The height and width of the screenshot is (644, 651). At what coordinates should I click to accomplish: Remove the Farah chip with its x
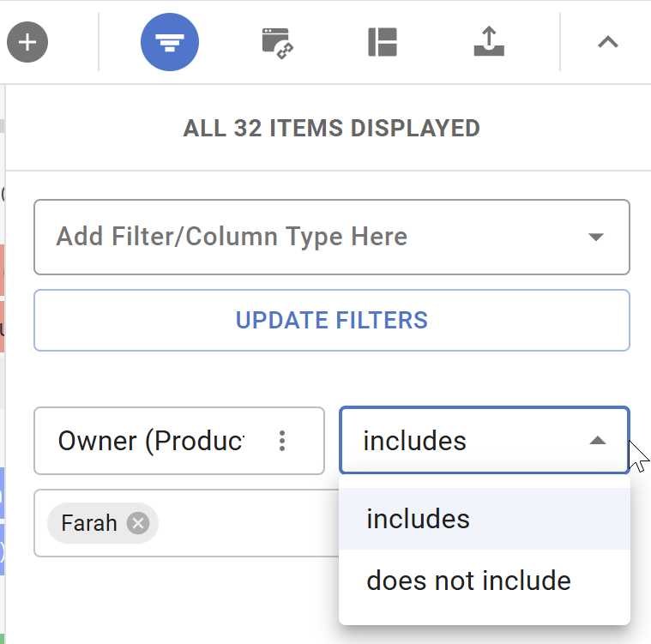tap(138, 523)
